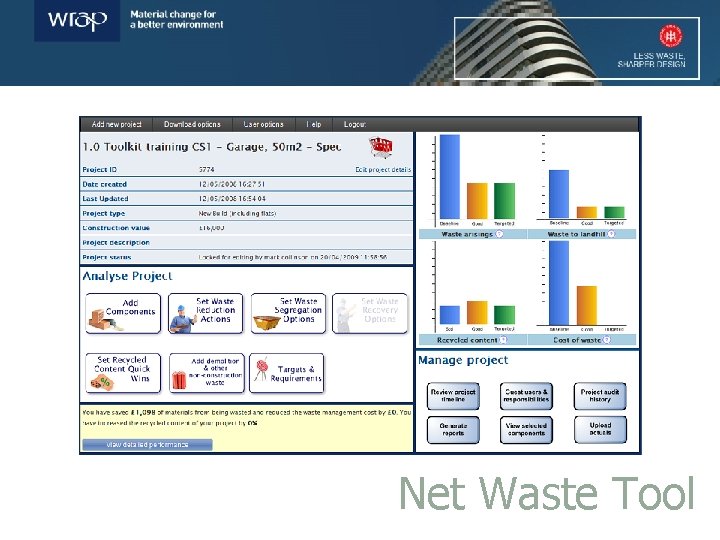Open Targets & Requirements dartboard icon

287,373
